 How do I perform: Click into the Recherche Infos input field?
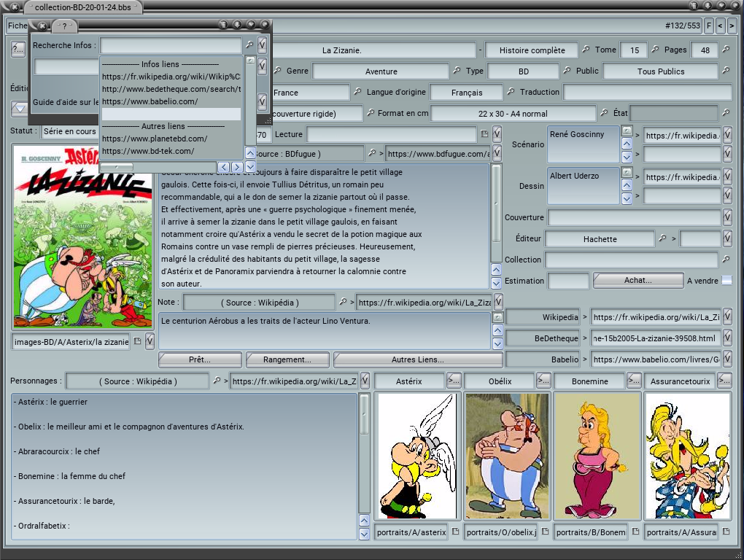click(171, 45)
